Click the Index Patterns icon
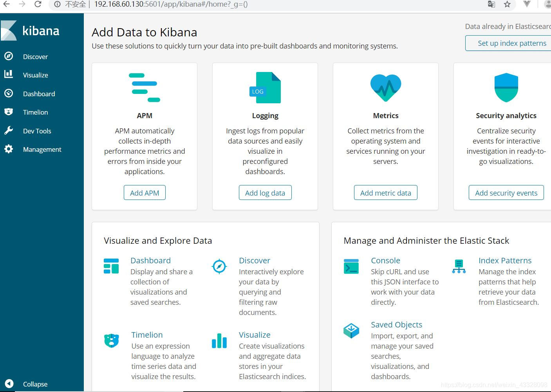551x392 pixels. click(458, 266)
